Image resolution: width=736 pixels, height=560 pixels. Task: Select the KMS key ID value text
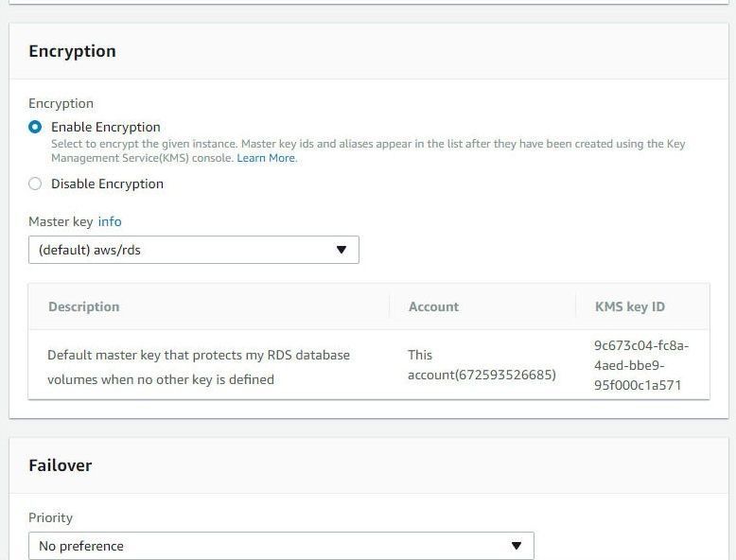coord(641,365)
